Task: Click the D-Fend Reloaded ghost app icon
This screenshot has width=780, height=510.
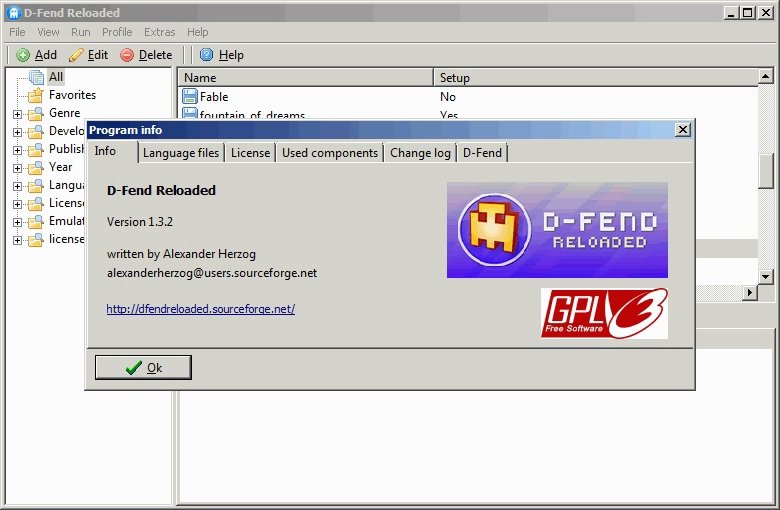Action: [13, 12]
